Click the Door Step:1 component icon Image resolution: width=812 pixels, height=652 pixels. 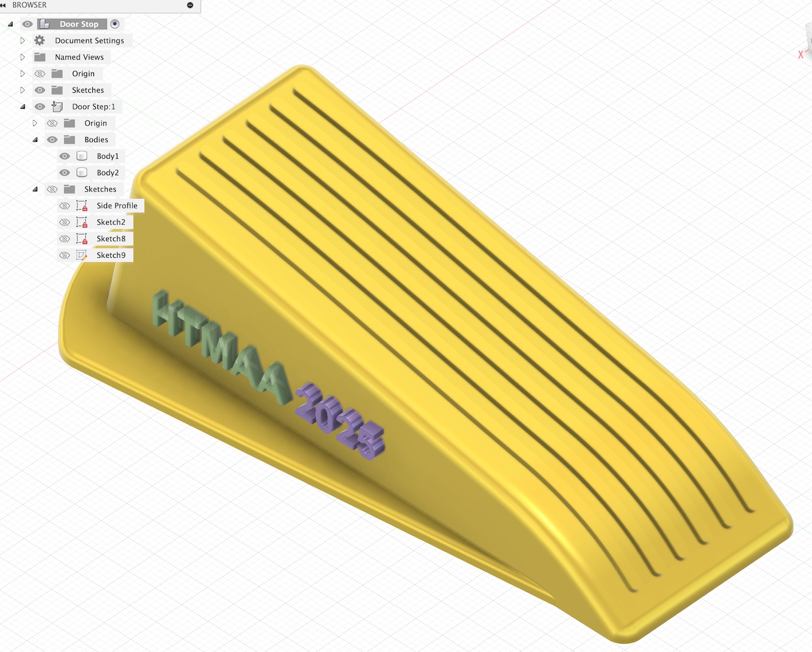[57, 107]
